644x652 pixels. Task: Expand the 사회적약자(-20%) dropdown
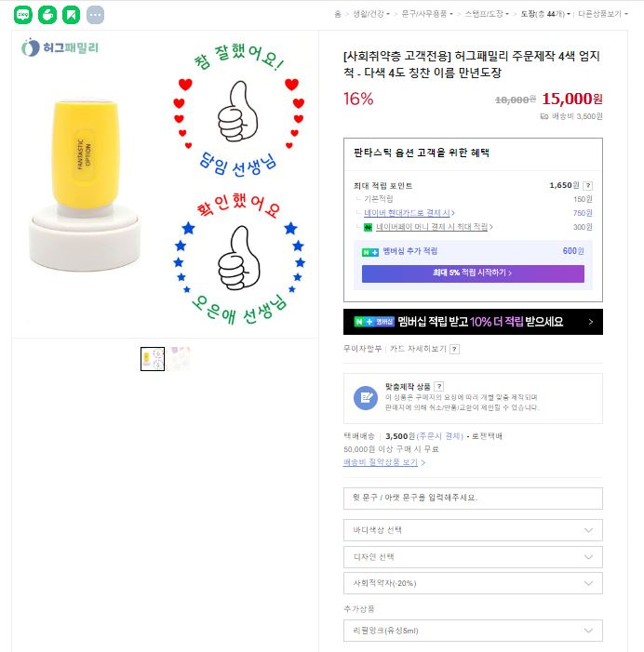pyautogui.click(x=472, y=582)
